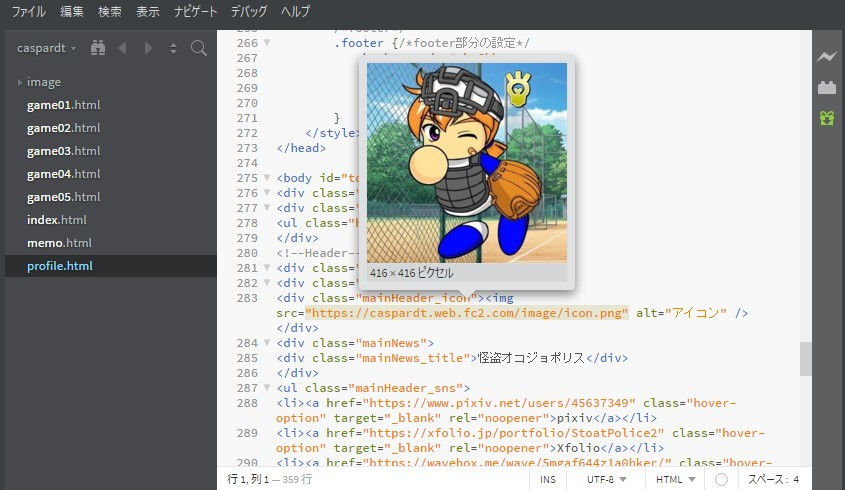Open the デバッグ menu
Screen dimensions: 845x490
point(248,11)
